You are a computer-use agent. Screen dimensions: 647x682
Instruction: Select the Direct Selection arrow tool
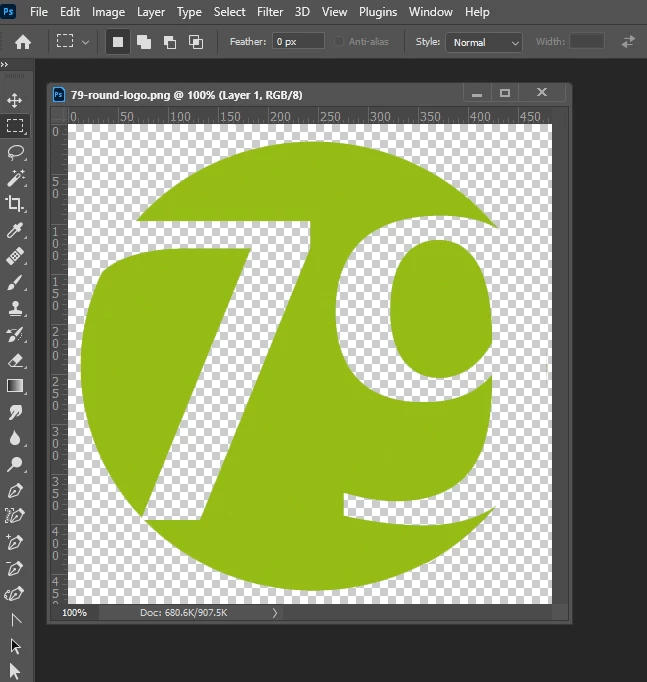(15, 671)
